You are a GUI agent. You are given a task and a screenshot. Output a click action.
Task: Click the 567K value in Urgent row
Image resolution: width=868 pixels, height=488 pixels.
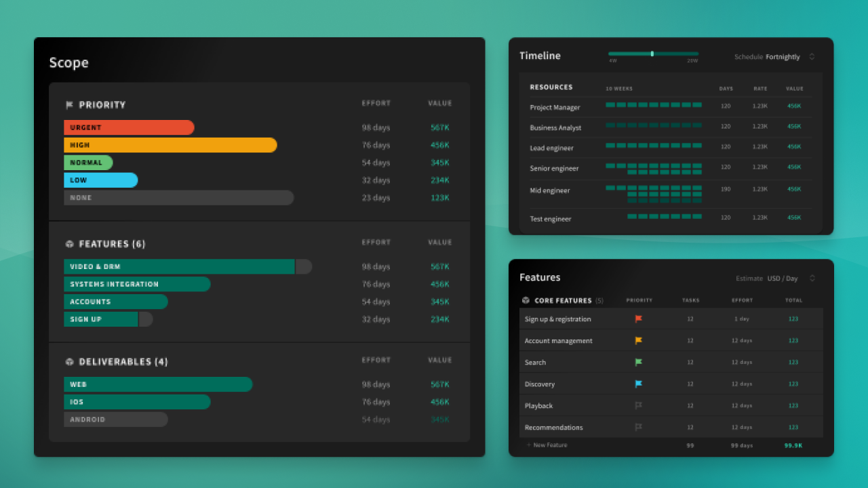pos(440,127)
